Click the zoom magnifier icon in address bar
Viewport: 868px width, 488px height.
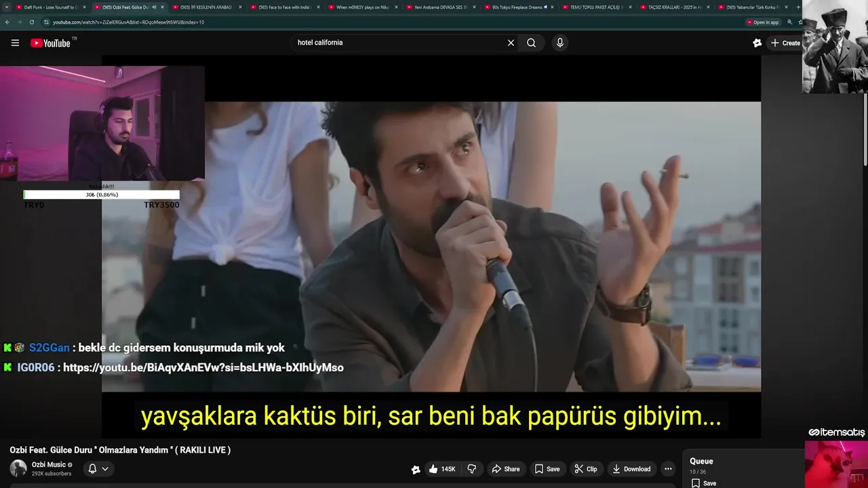click(x=789, y=22)
